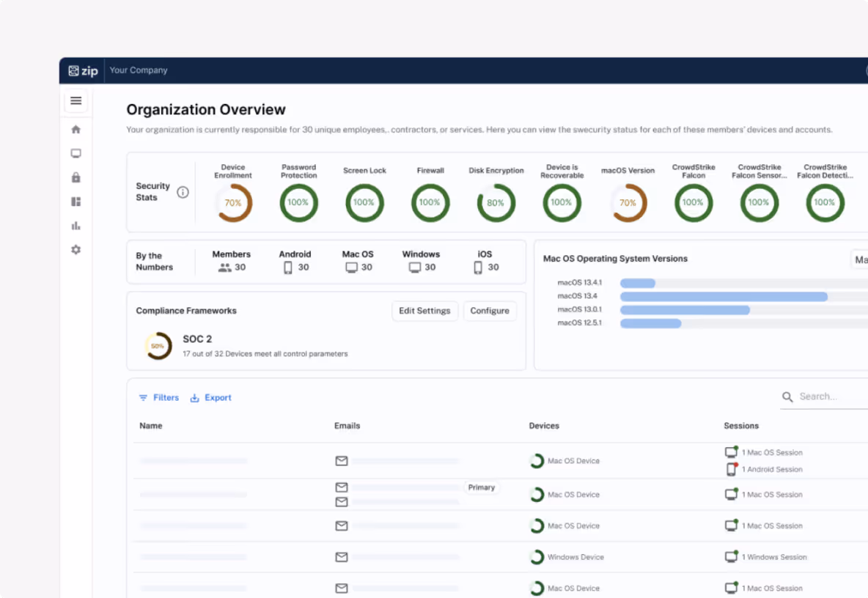Viewport: 868px width, 598px height.
Task: Click the Zip logo in the top bar
Action: [x=83, y=70]
